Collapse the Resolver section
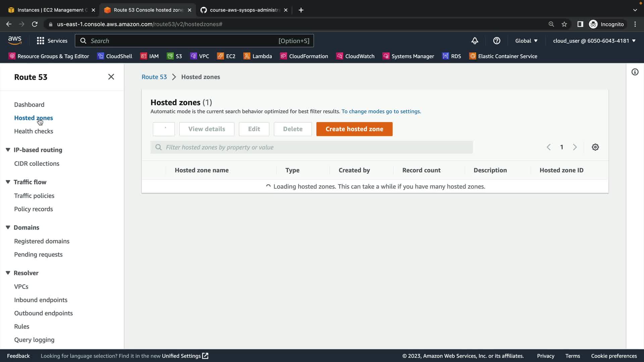 click(8, 273)
